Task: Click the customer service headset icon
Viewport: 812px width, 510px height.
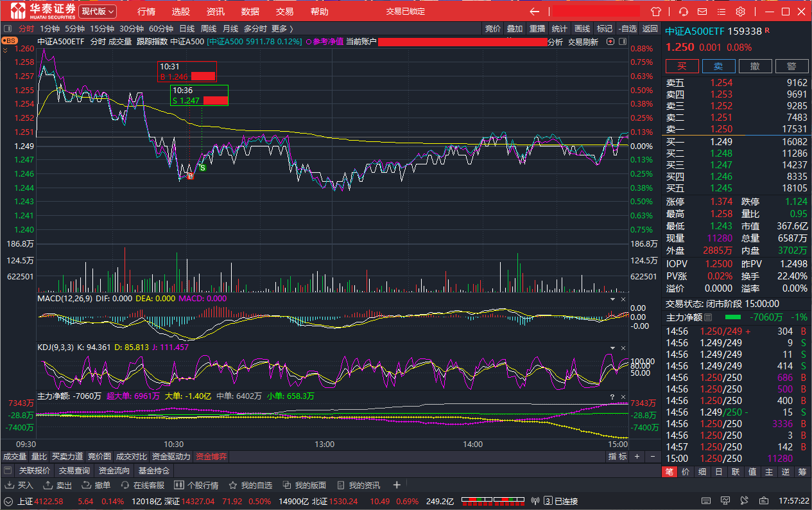Action: [684, 12]
